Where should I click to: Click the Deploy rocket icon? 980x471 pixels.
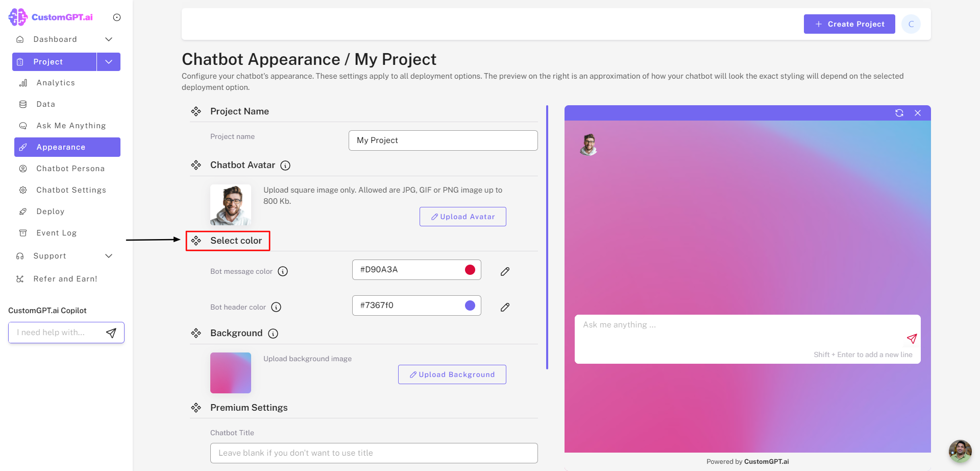tap(23, 211)
